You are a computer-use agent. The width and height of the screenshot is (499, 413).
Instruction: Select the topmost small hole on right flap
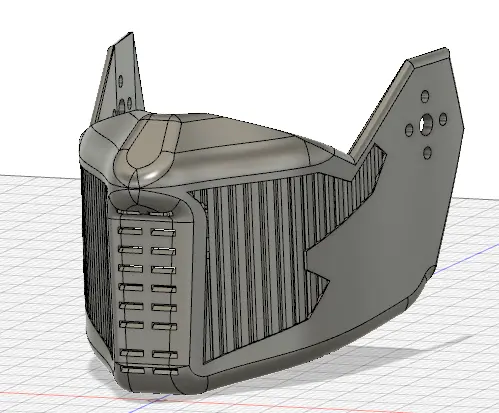click(425, 96)
